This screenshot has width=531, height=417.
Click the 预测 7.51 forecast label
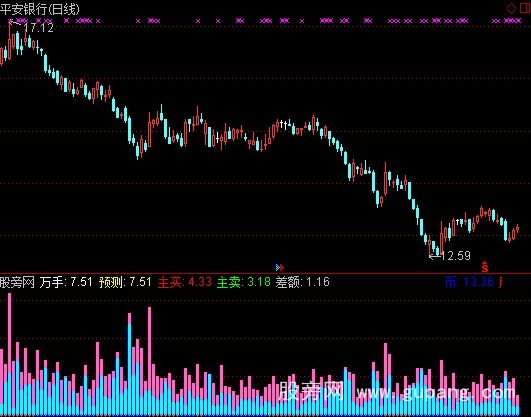pyautogui.click(x=125, y=282)
